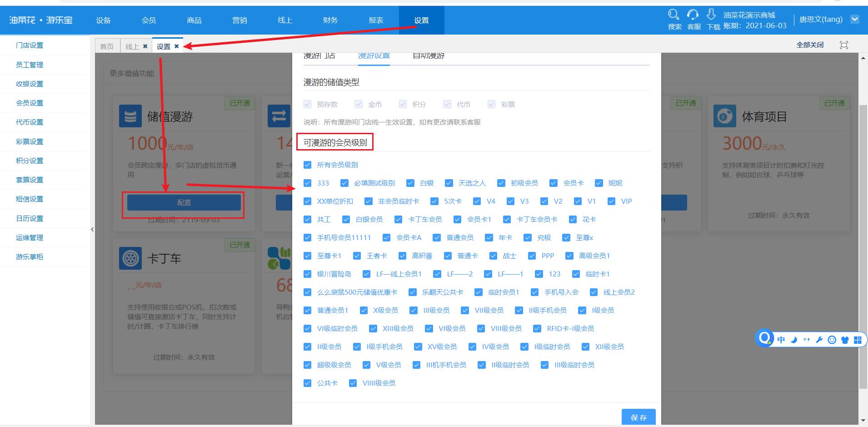868x427 pixels.
Task: Click the IME shirt skin icon
Action: [845, 340]
